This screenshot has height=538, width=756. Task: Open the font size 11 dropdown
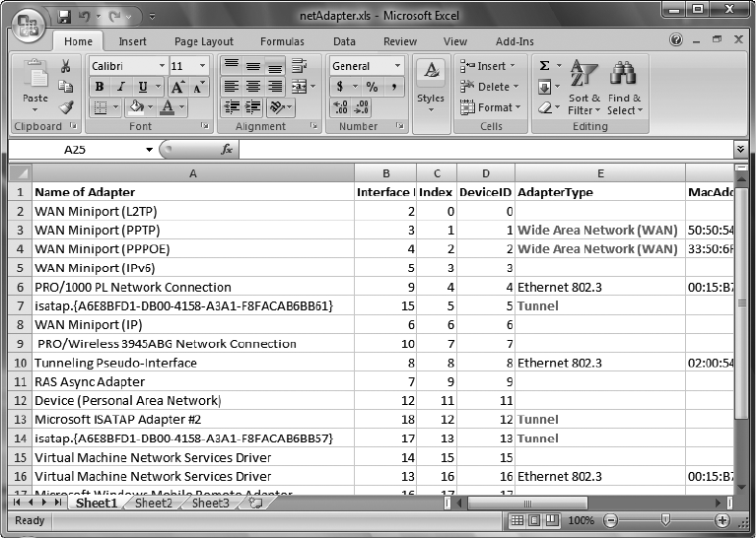202,66
